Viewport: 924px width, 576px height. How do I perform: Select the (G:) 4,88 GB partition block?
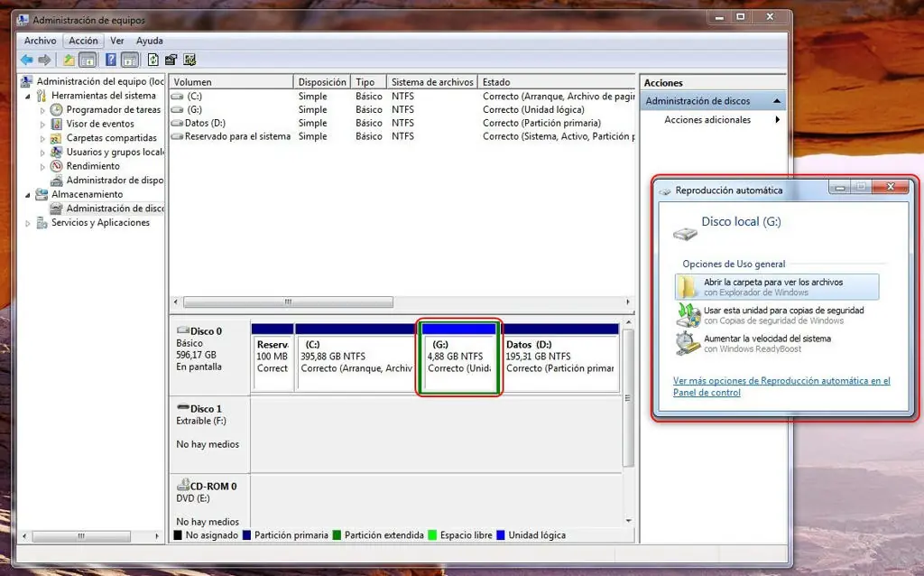point(459,361)
